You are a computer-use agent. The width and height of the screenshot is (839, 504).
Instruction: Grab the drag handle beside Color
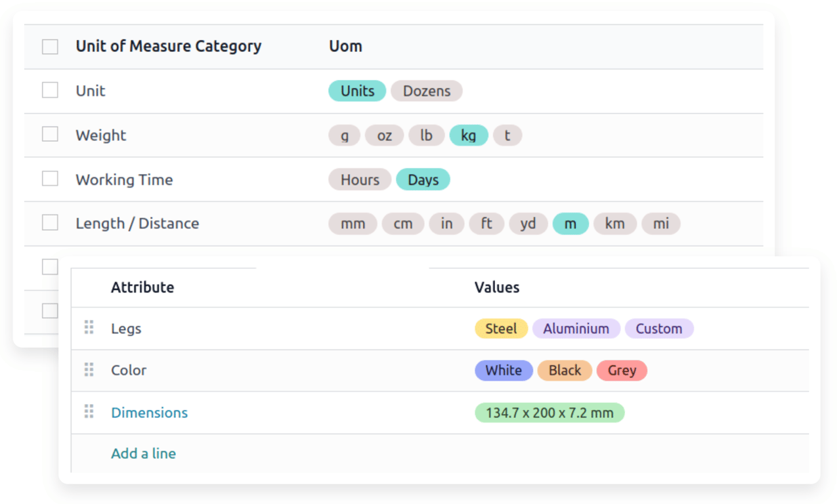(x=89, y=370)
